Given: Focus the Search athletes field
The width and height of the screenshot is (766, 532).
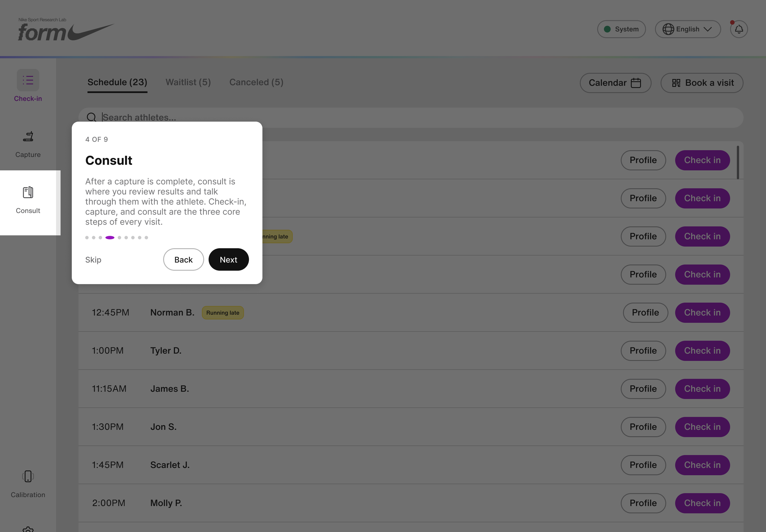Looking at the screenshot, I should click(411, 117).
